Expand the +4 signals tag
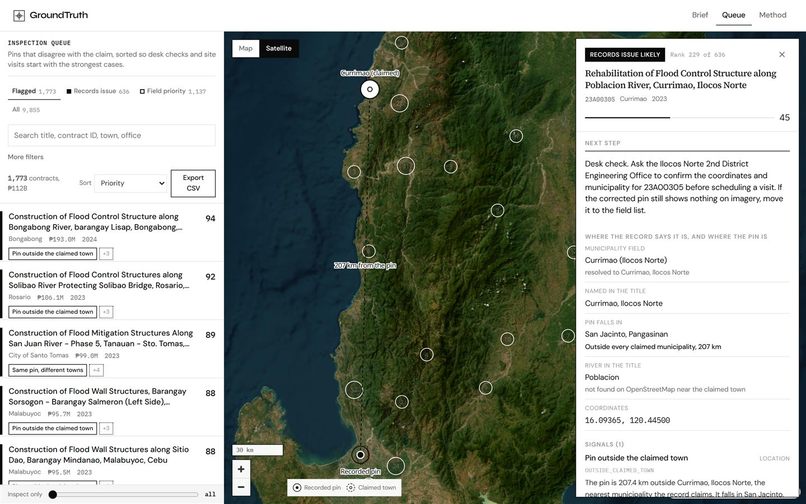 (96, 370)
